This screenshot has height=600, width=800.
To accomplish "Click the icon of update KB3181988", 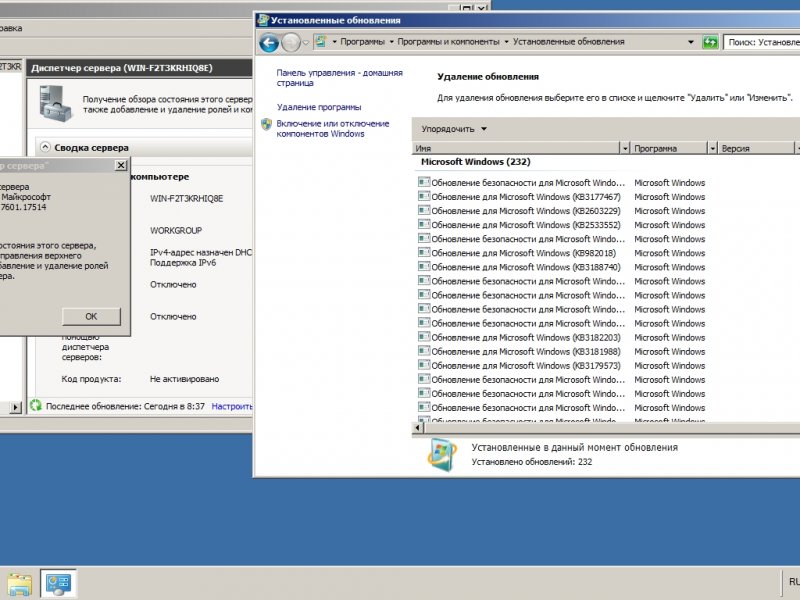I will pos(423,351).
